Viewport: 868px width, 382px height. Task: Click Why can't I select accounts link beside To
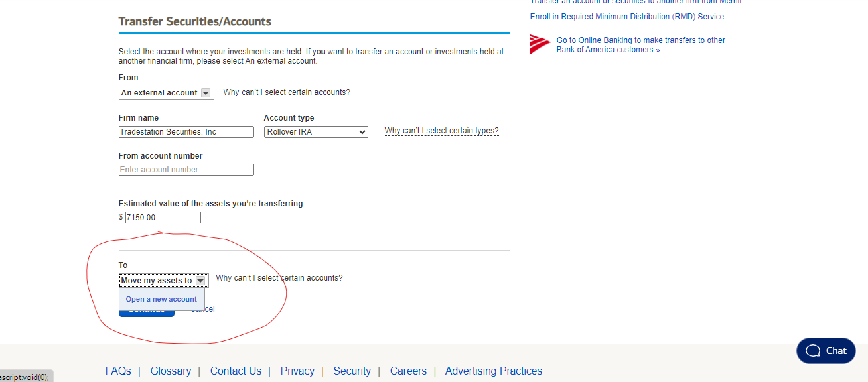(x=279, y=279)
